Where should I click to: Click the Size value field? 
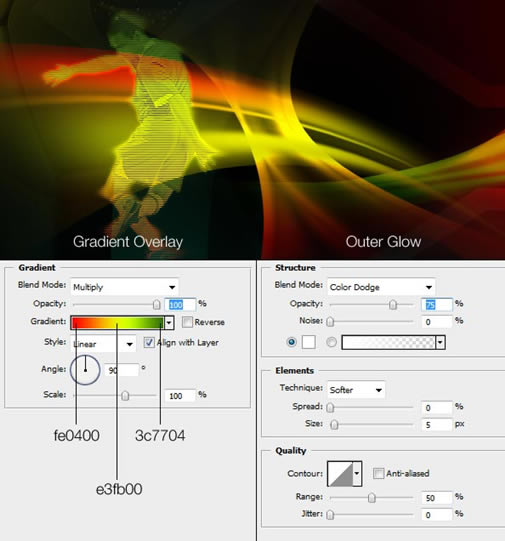(x=436, y=424)
